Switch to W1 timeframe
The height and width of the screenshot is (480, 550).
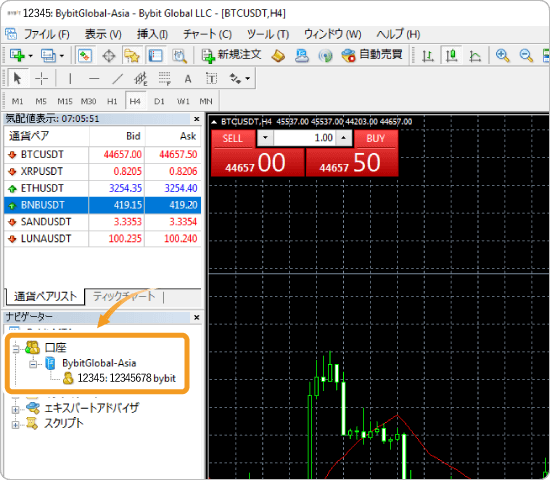pyautogui.click(x=183, y=101)
